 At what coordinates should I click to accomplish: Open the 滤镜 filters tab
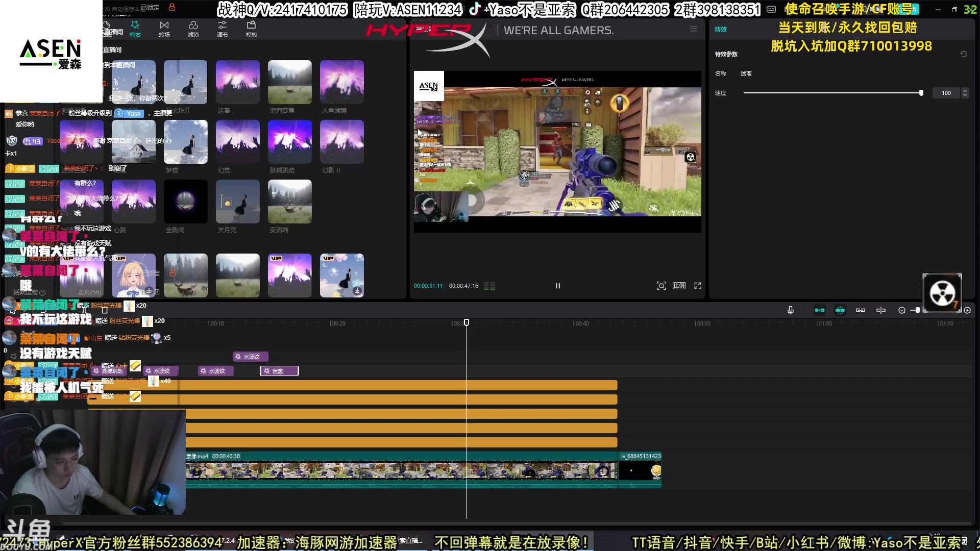[193, 29]
